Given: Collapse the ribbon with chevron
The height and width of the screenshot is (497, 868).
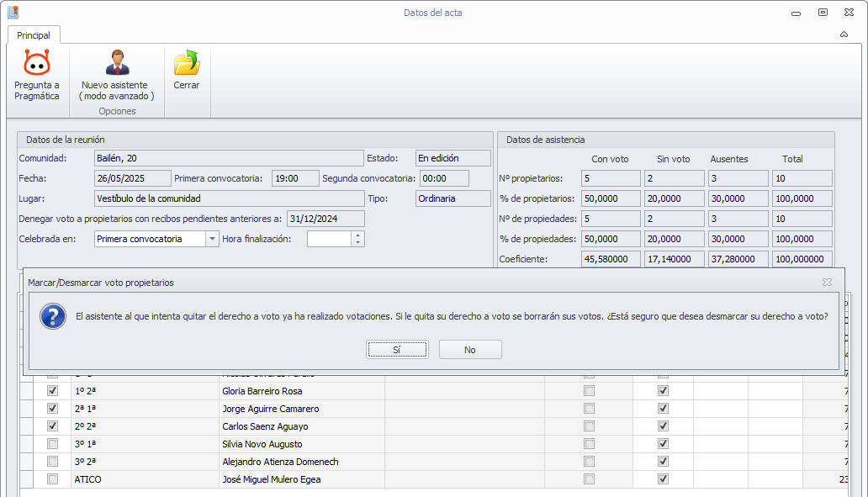Looking at the screenshot, I should (844, 34).
